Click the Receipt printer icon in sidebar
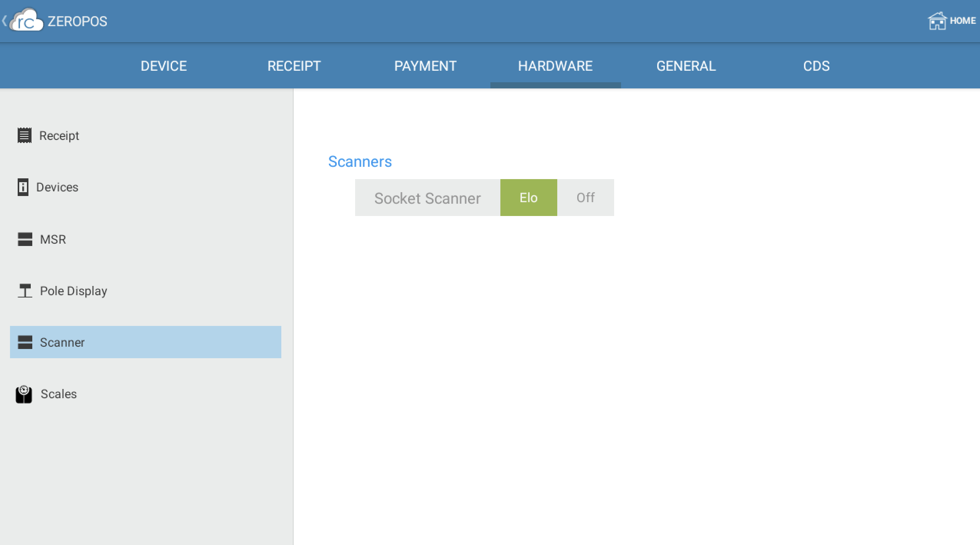Screen dimensions: 980x545 coord(25,135)
